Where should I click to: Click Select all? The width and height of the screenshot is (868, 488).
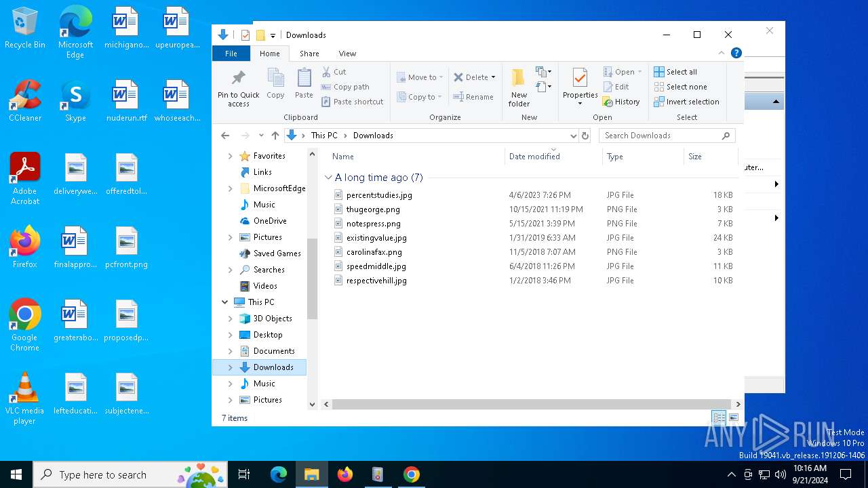[675, 72]
